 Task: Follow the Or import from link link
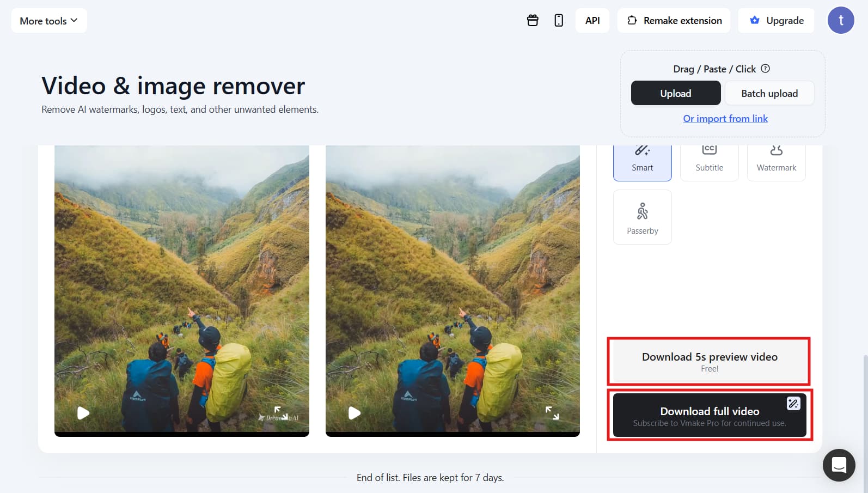pos(725,119)
